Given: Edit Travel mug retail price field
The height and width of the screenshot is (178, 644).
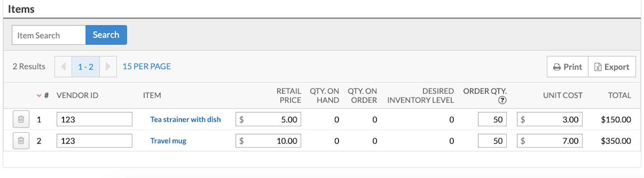Looking at the screenshot, I should tap(268, 141).
